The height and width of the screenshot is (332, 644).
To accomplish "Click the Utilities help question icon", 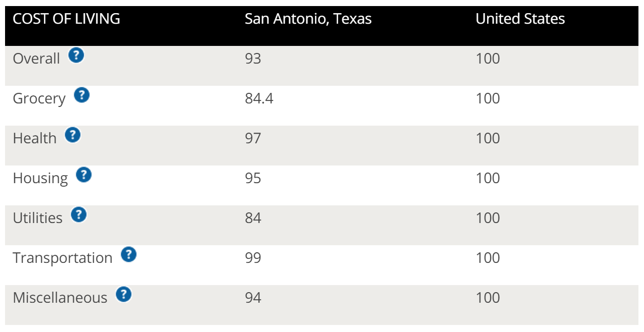I will pyautogui.click(x=79, y=215).
